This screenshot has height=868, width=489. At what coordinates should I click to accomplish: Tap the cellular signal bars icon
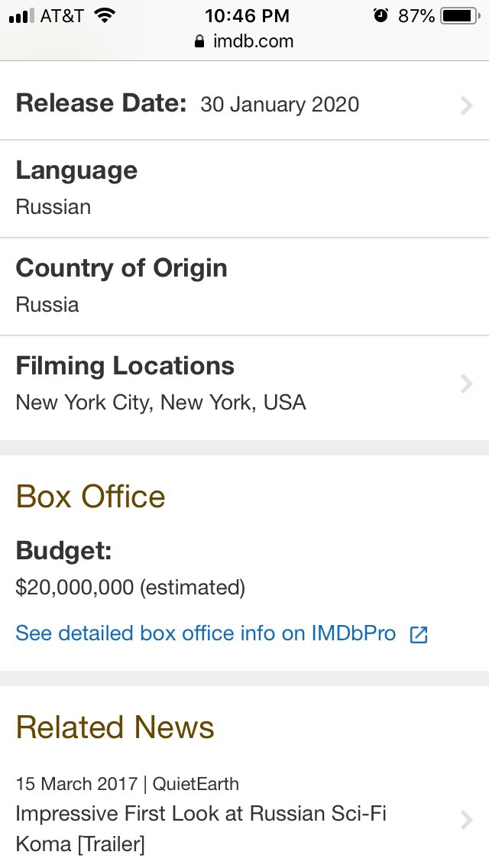coord(21,16)
